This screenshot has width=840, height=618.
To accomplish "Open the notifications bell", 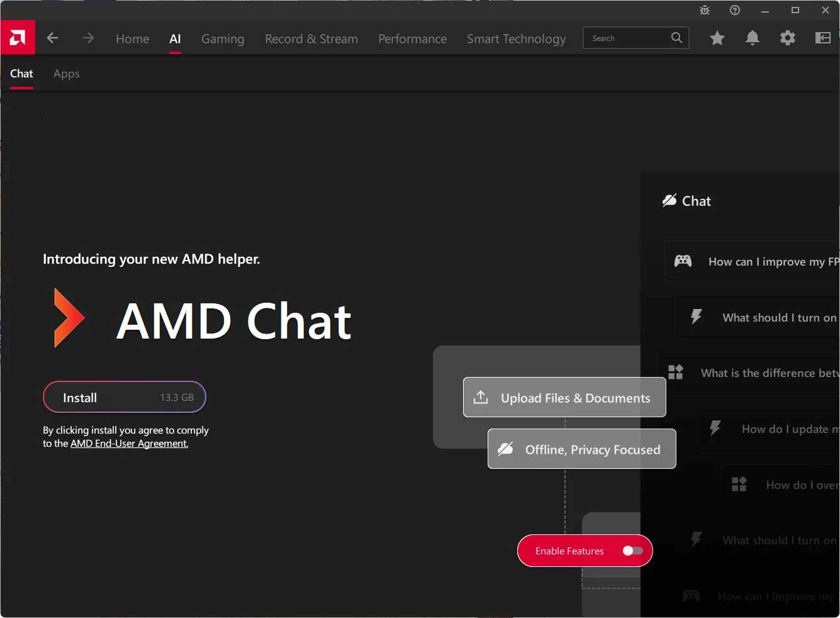I will pyautogui.click(x=753, y=38).
